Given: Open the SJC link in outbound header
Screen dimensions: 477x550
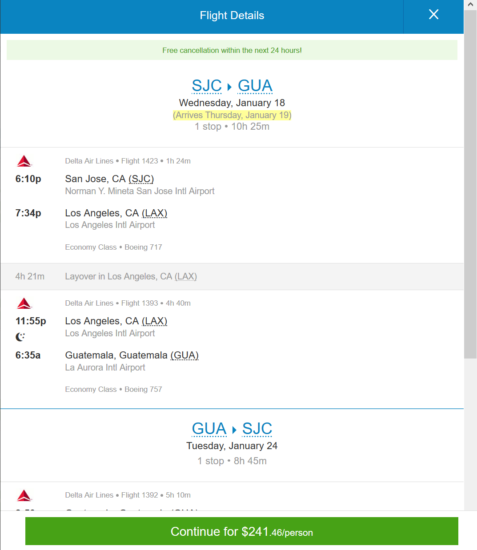Looking at the screenshot, I should (207, 86).
